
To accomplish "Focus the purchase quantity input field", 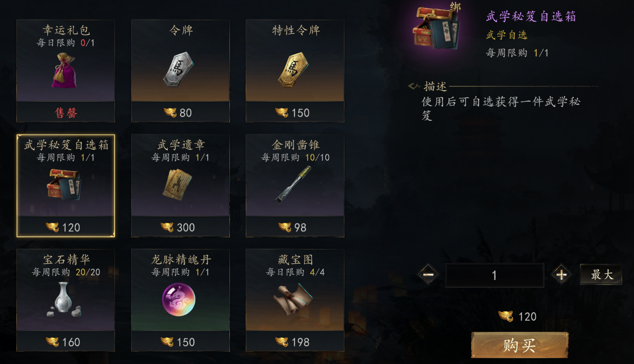I will [494, 275].
